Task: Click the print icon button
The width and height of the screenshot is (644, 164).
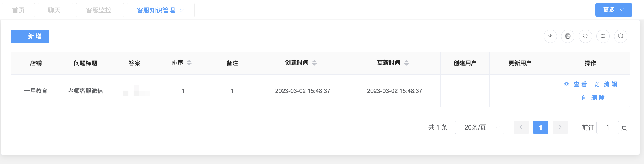Action: pos(568,36)
